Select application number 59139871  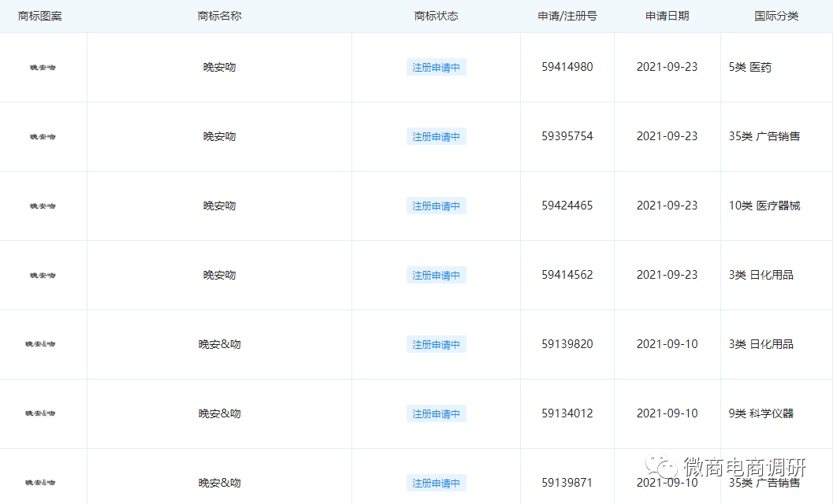pos(567,483)
